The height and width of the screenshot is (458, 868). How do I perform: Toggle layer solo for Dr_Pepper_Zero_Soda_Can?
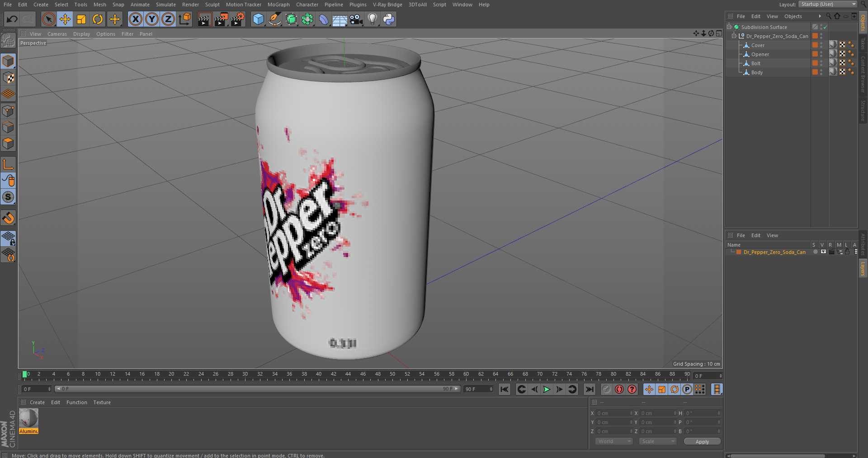click(815, 252)
